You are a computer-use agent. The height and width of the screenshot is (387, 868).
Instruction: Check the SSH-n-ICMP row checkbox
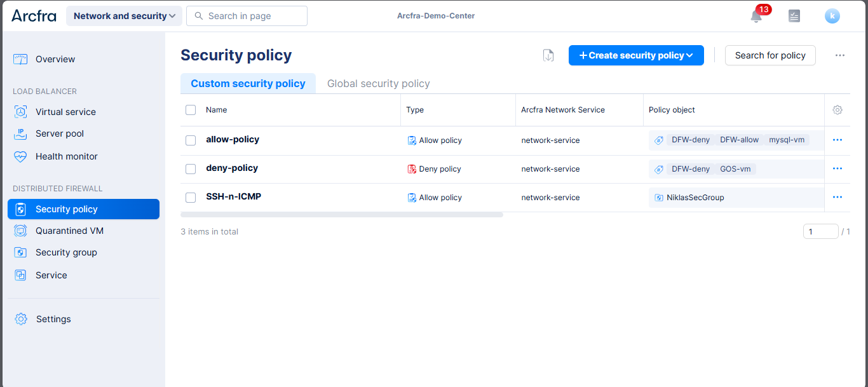191,198
